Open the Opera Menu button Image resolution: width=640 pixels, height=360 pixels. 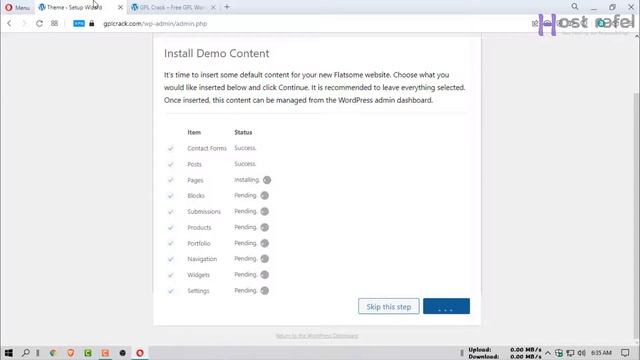(x=17, y=7)
